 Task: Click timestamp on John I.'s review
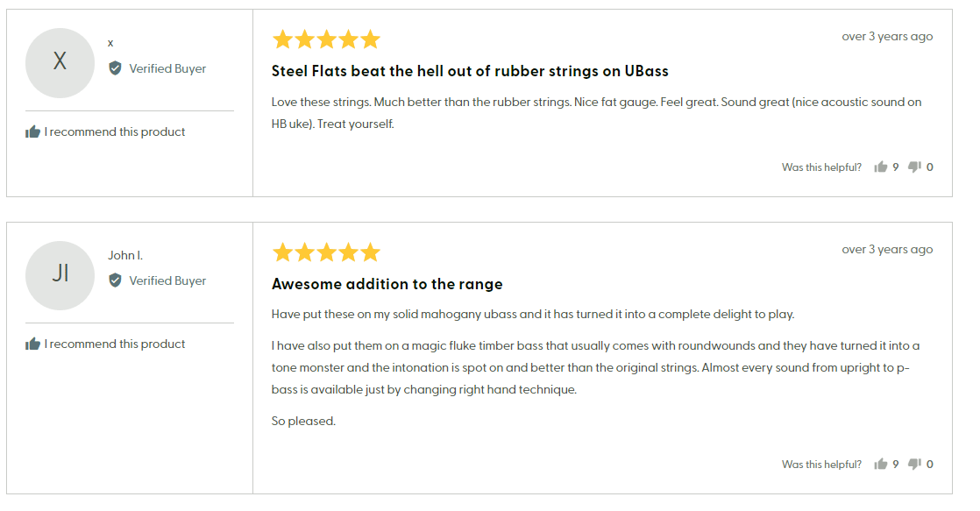[x=887, y=250]
